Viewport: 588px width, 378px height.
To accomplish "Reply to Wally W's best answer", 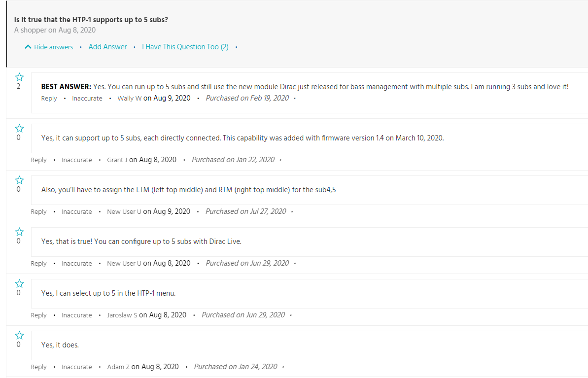I will (x=49, y=98).
